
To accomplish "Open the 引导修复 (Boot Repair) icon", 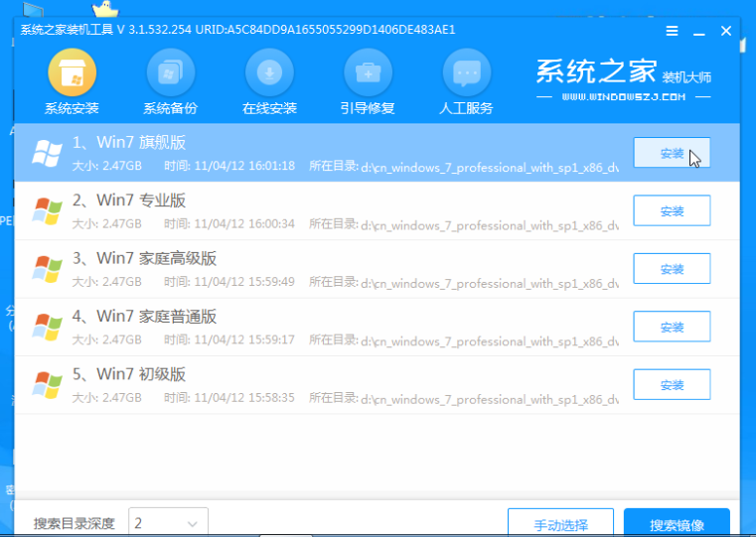I will [368, 73].
